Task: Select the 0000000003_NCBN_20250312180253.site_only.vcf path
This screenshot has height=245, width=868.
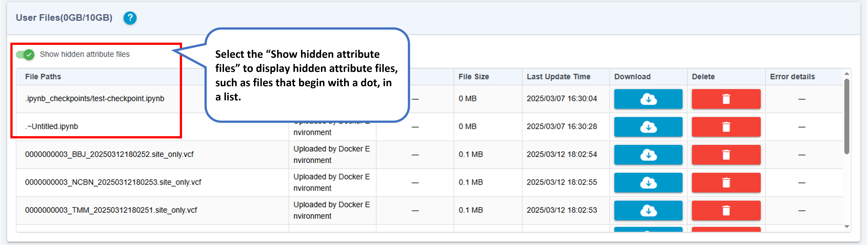Action: point(113,183)
